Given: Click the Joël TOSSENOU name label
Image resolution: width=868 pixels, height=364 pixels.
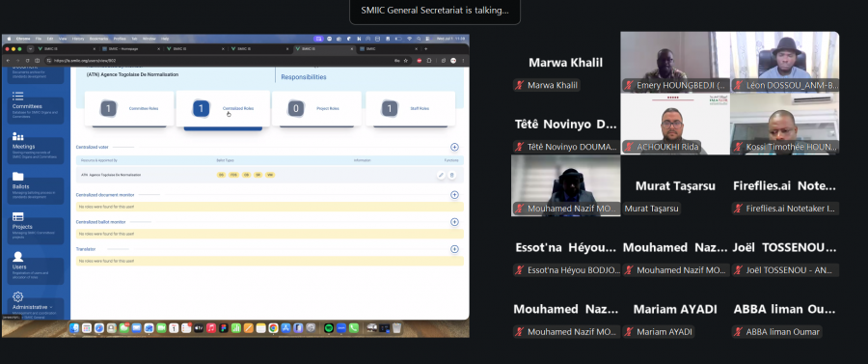Looking at the screenshot, I should click(x=785, y=270).
